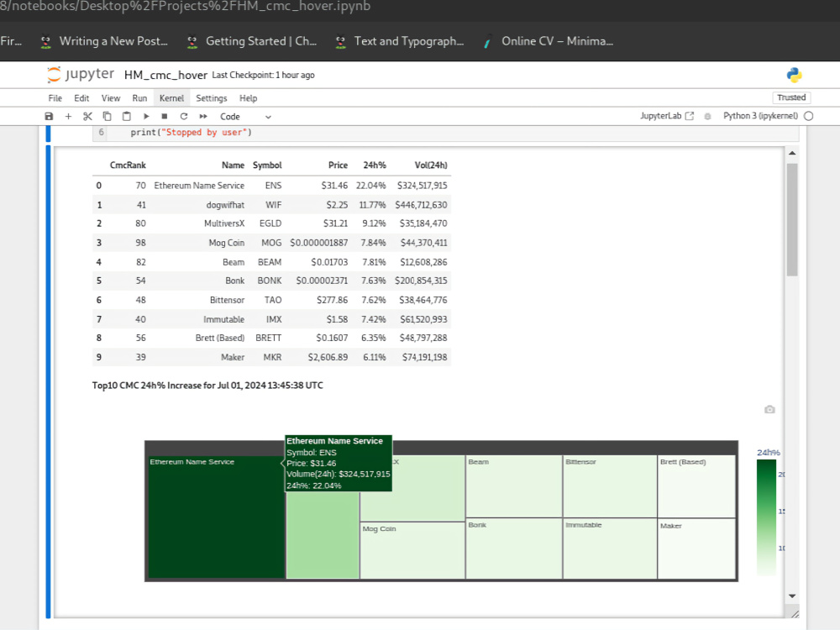
Task: Click the Python logo icon
Action: (x=795, y=75)
